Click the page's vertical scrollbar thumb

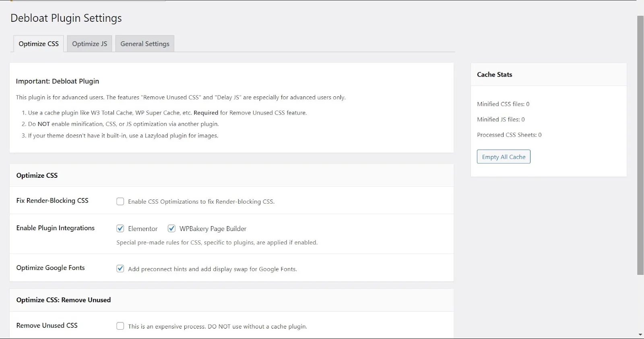pos(640,145)
